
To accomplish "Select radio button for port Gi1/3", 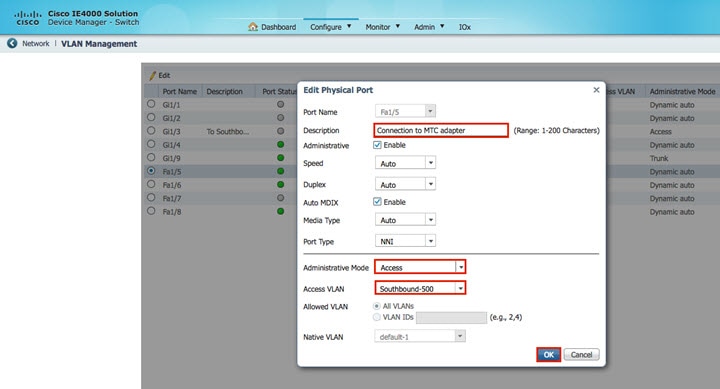I will click(151, 130).
